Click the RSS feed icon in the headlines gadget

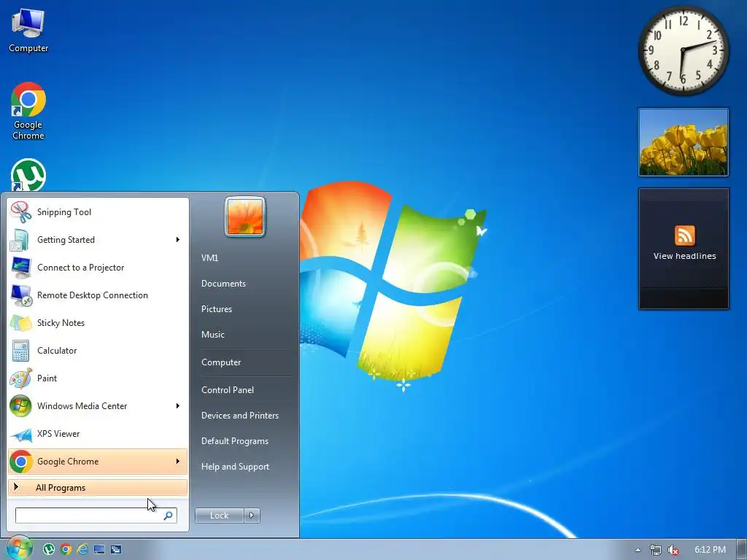tap(684, 236)
